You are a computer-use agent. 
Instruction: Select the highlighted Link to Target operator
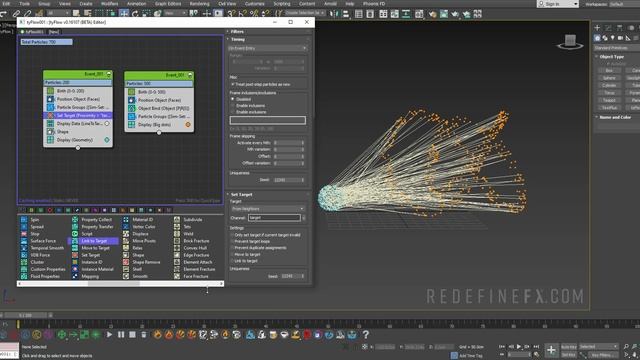click(93, 241)
